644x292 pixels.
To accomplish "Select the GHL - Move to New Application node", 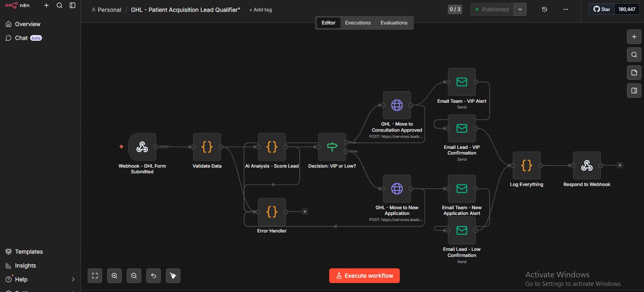I will coord(397,188).
